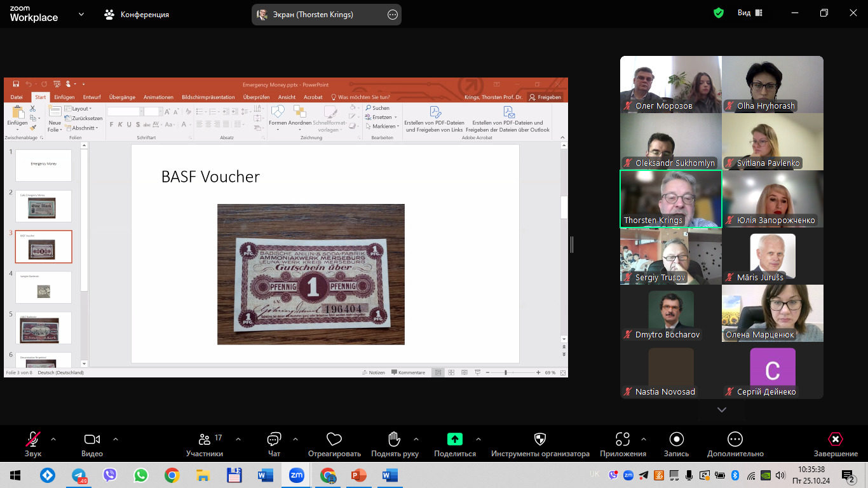Switch to the Bildschirmpräsentation ribbon tab
The image size is (868, 488).
coord(208,97)
